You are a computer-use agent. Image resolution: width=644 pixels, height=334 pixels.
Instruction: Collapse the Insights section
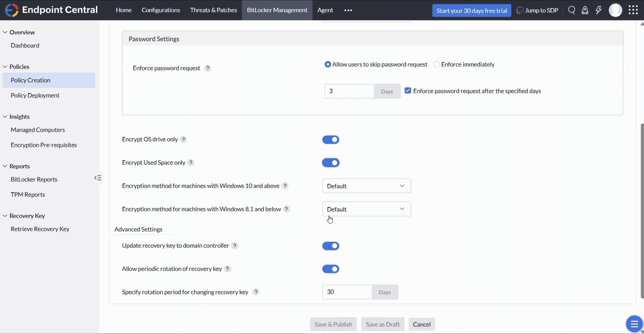coord(5,117)
